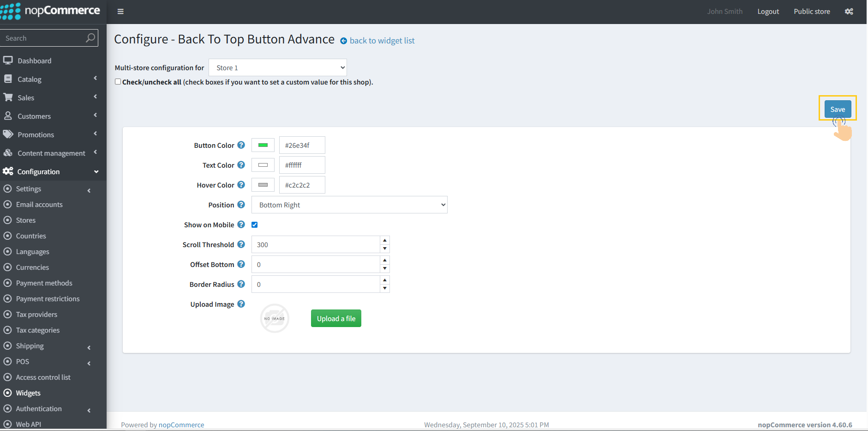Click the green Upload a file button

click(335, 318)
